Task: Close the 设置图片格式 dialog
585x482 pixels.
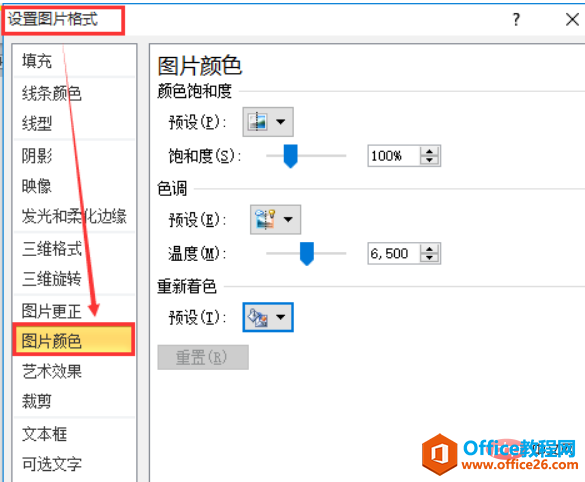Action: tap(572, 19)
